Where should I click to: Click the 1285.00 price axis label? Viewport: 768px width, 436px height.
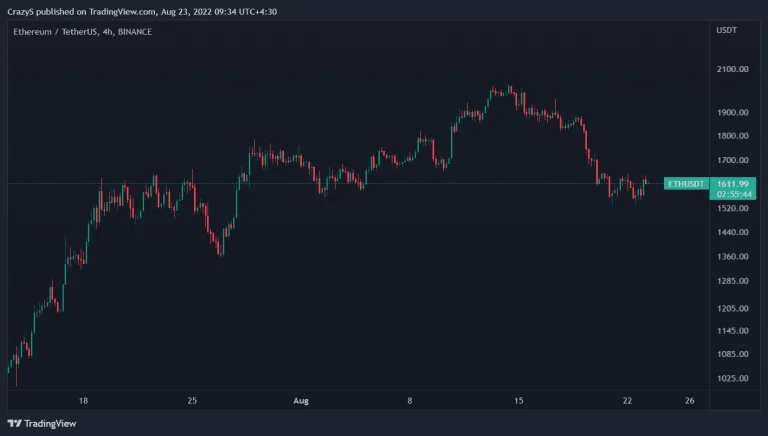pyautogui.click(x=733, y=281)
